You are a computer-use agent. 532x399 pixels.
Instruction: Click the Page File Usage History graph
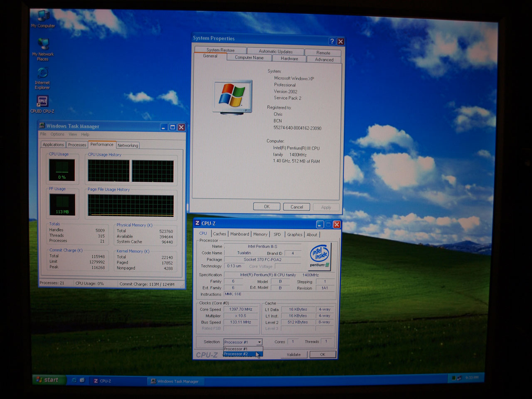coord(131,206)
